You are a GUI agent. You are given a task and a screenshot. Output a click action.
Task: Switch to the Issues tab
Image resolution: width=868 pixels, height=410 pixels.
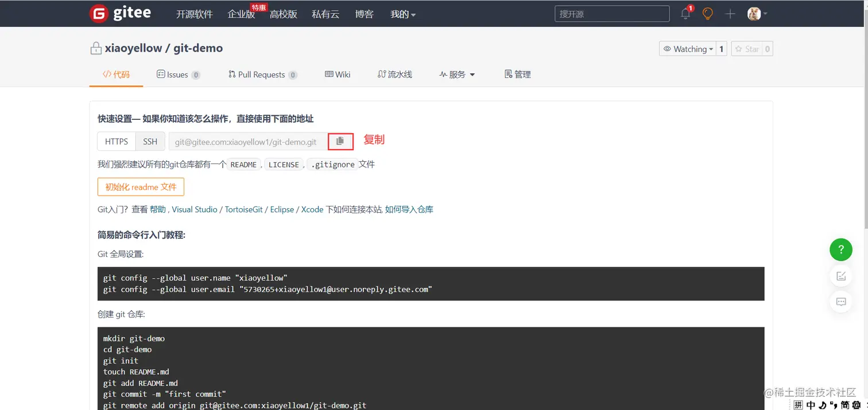(x=178, y=75)
